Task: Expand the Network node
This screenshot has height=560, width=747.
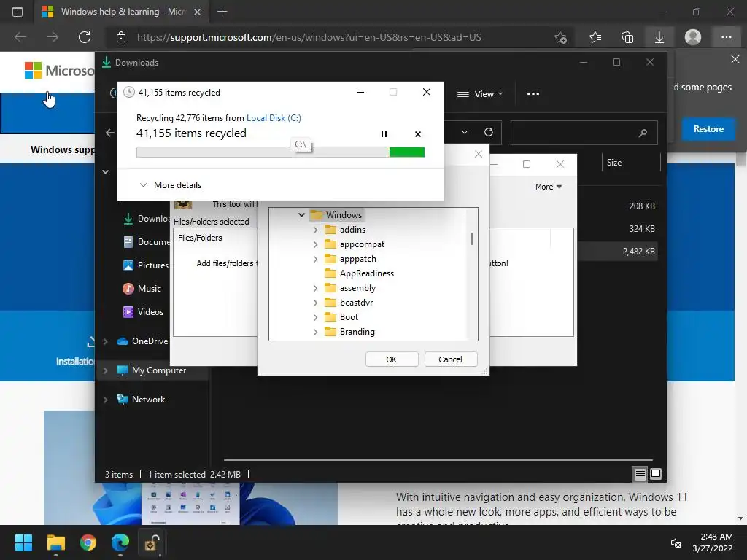Action: point(106,400)
